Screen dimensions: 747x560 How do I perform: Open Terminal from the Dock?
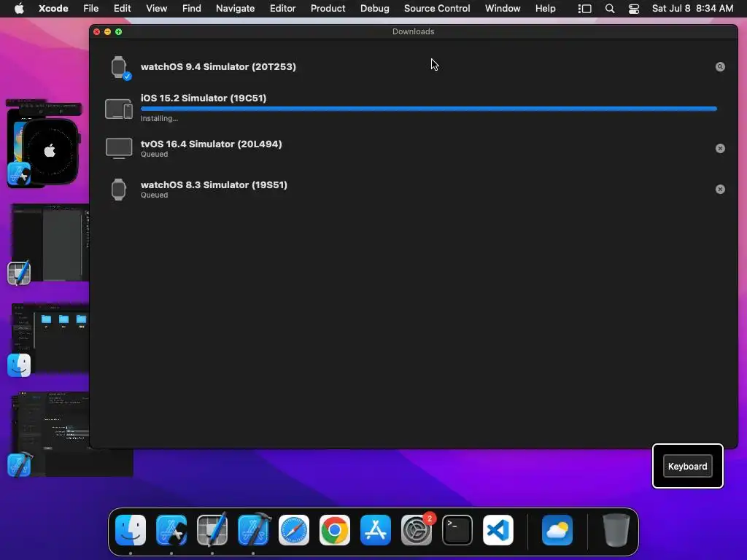click(457, 530)
